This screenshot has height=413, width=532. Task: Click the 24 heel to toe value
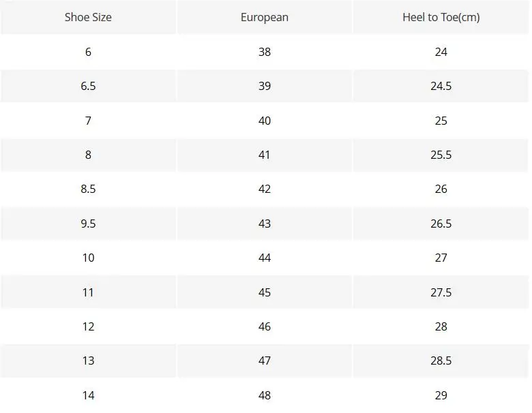pyautogui.click(x=441, y=52)
